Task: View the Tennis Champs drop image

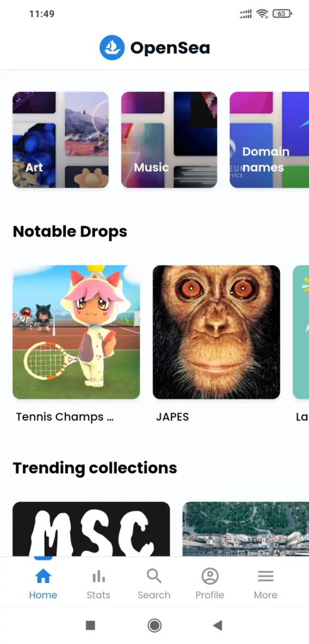Action: coord(77,332)
